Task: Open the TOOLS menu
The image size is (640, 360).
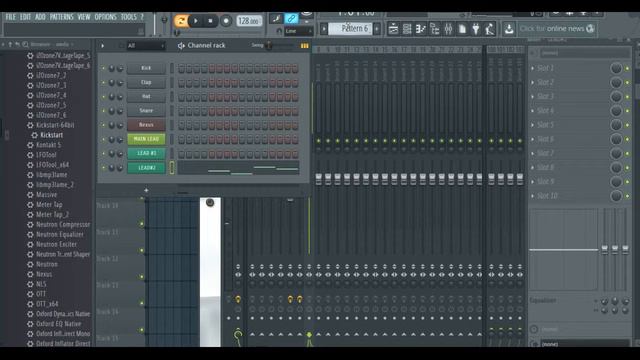Action: (x=128, y=17)
